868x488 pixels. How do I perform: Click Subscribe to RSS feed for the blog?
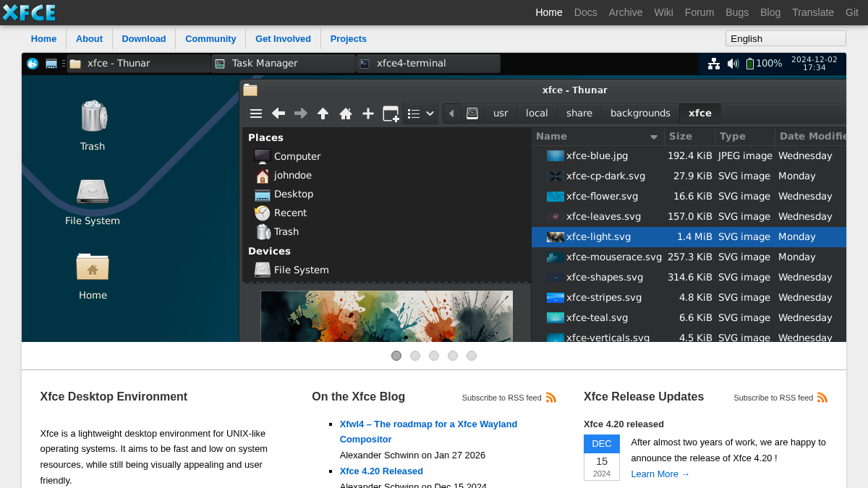click(x=502, y=398)
